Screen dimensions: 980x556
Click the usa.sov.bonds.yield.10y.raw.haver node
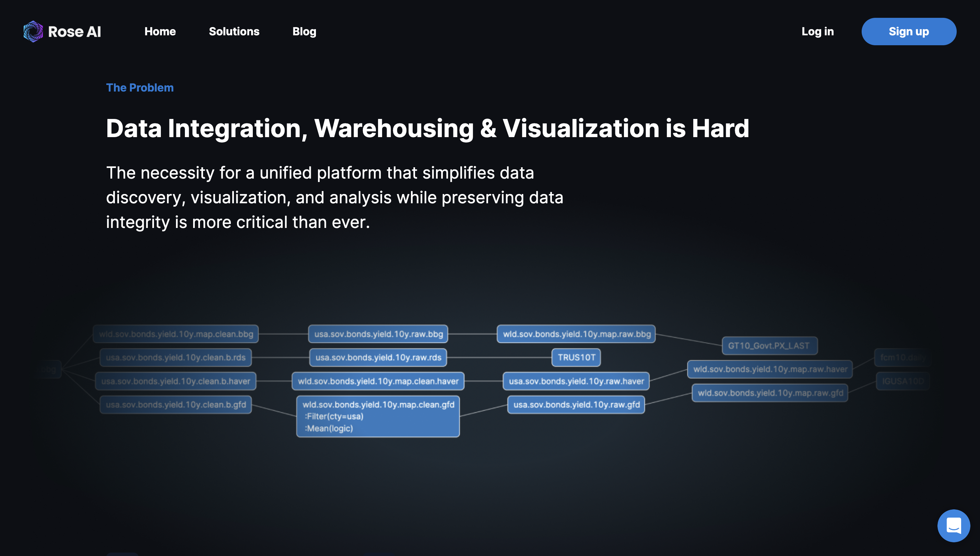coord(576,381)
